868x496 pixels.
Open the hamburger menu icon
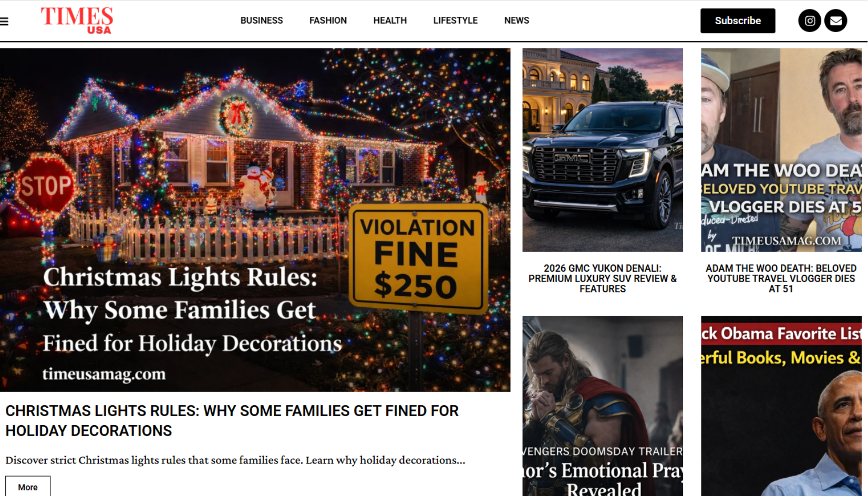[4, 21]
